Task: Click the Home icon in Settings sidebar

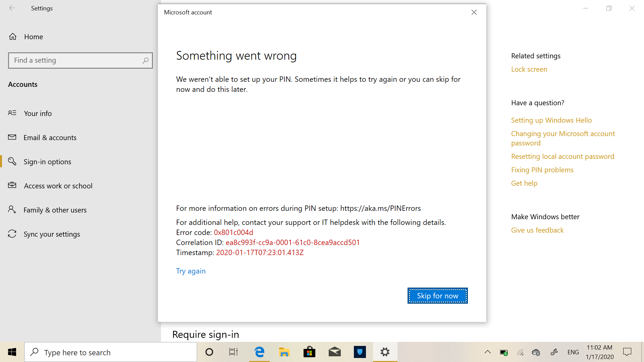Action: click(13, 37)
